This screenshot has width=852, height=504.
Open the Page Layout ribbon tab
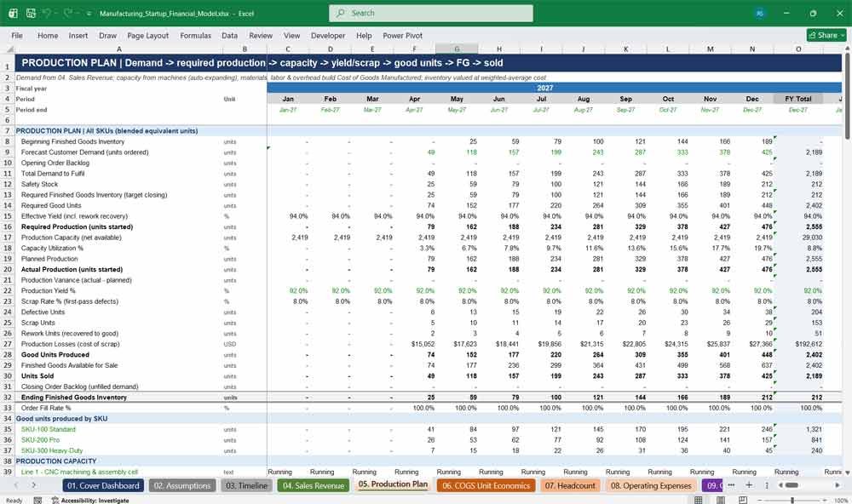pyautogui.click(x=147, y=35)
